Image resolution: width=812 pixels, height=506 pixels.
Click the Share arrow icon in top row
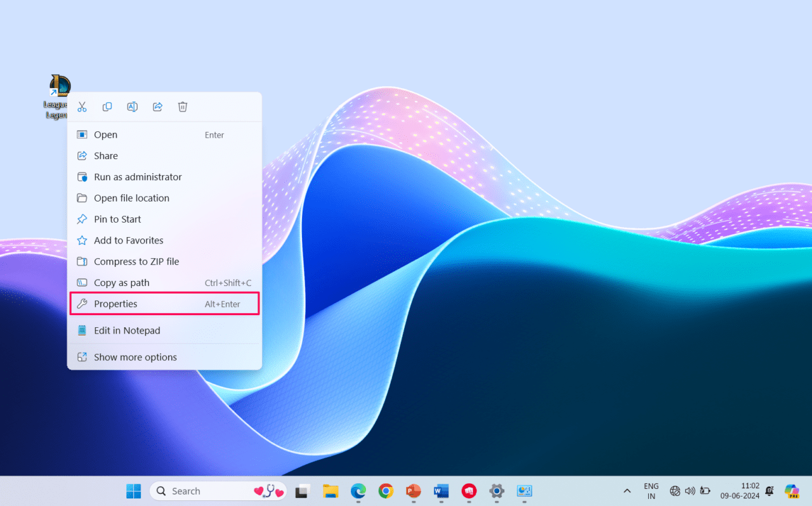tap(157, 107)
